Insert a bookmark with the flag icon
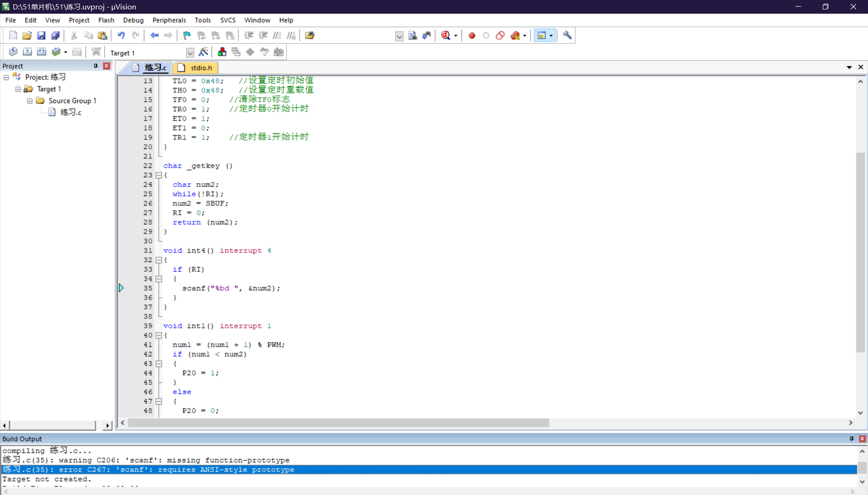 click(187, 35)
